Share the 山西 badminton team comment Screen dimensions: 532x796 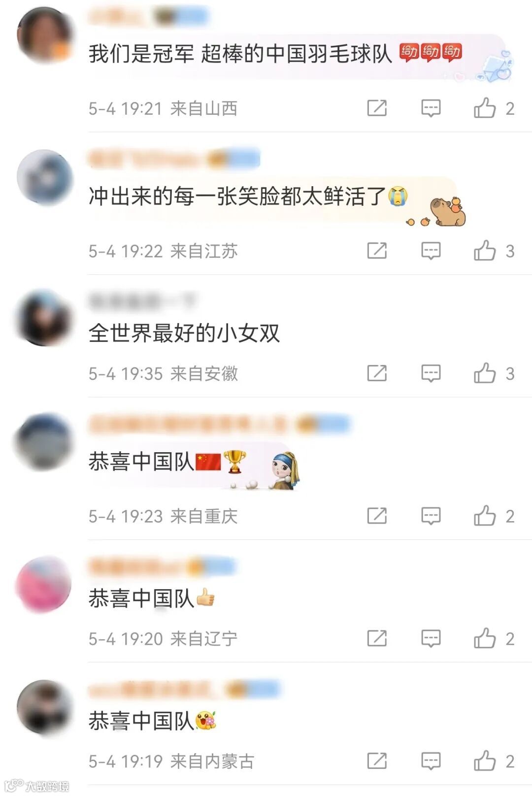[x=377, y=108]
